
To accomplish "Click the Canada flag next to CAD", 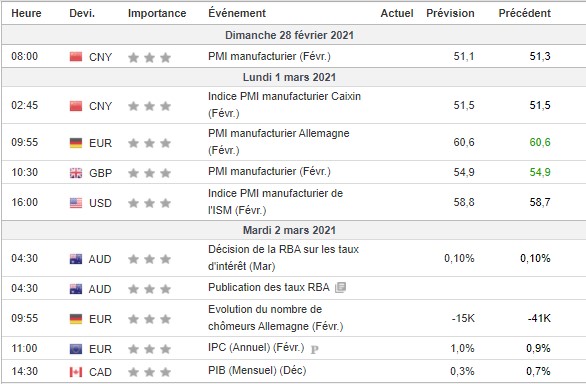I will (76, 372).
